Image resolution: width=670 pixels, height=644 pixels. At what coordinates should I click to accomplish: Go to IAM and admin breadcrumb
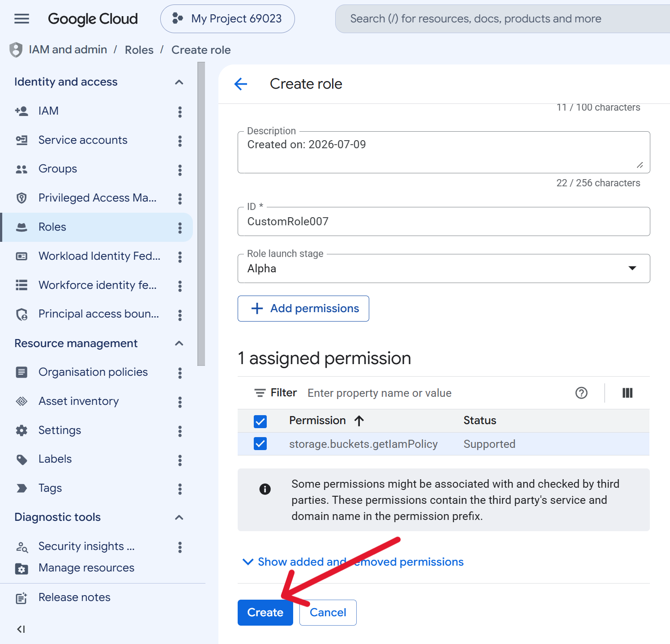(x=68, y=49)
